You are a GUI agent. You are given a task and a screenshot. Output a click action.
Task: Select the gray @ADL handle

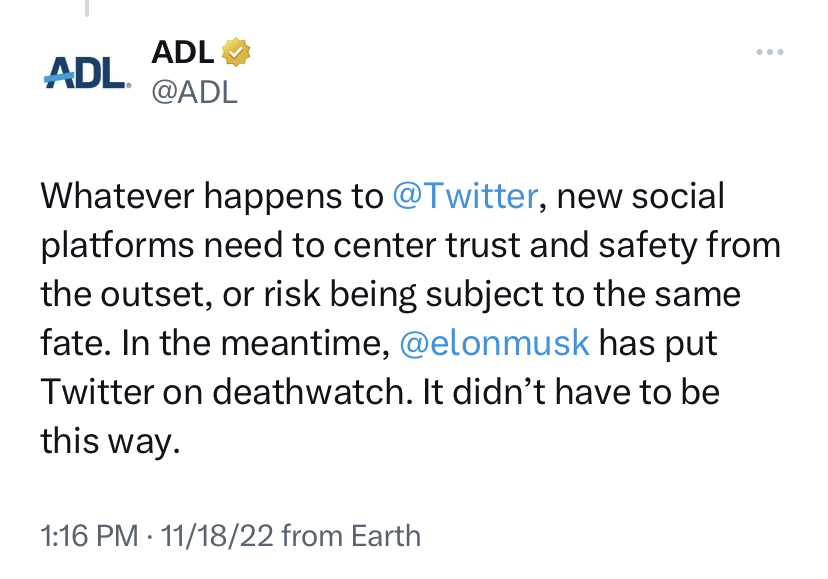pyautogui.click(x=194, y=92)
